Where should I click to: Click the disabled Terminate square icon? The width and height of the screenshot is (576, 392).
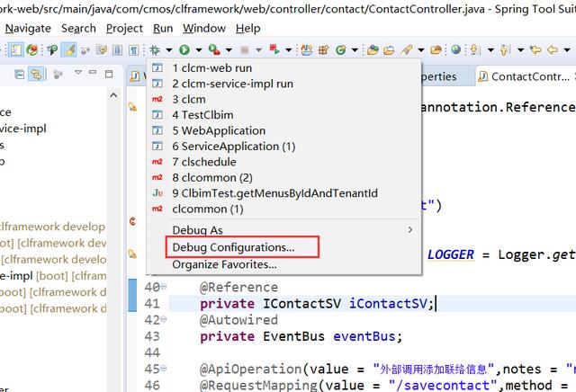click(x=244, y=49)
